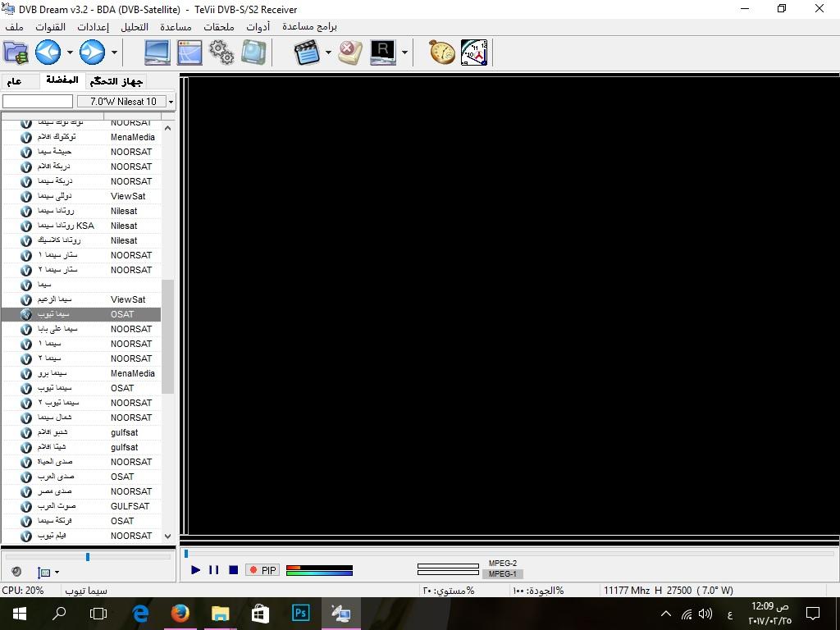Open the taskbar clock showing 12:09
Screen dimensions: 840x630
[769, 614]
